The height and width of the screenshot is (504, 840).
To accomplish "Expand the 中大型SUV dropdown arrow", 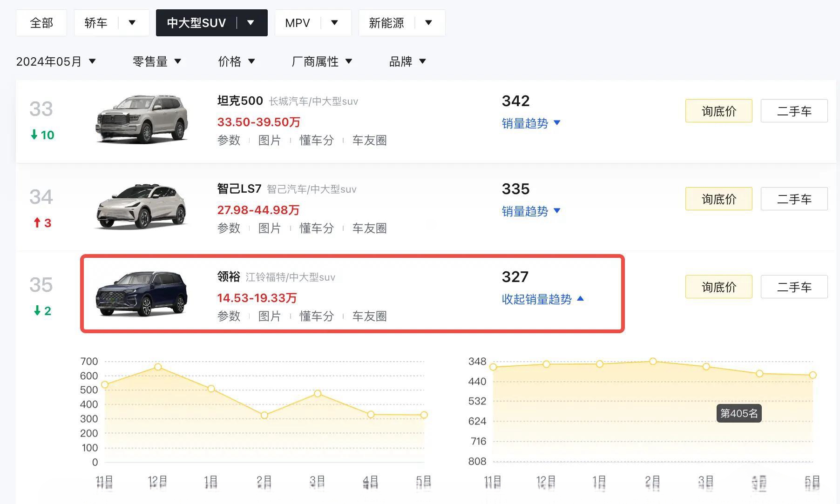I will coord(251,22).
